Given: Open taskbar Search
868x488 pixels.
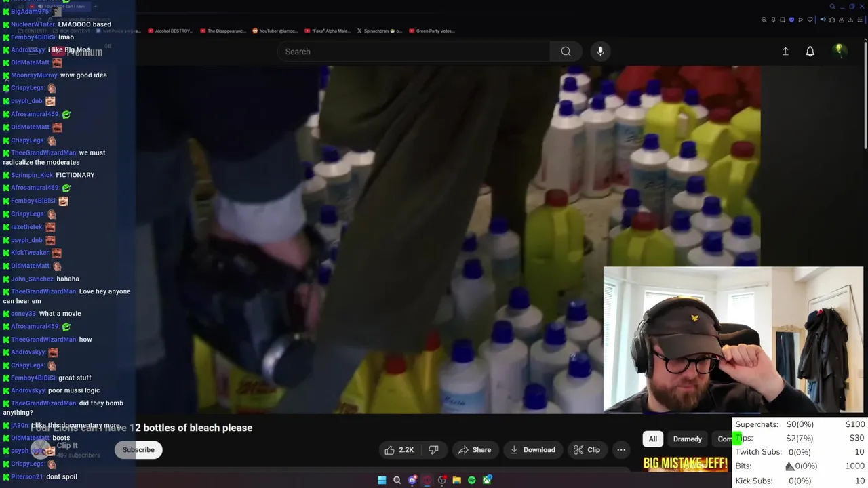Looking at the screenshot, I should pyautogui.click(x=397, y=480).
